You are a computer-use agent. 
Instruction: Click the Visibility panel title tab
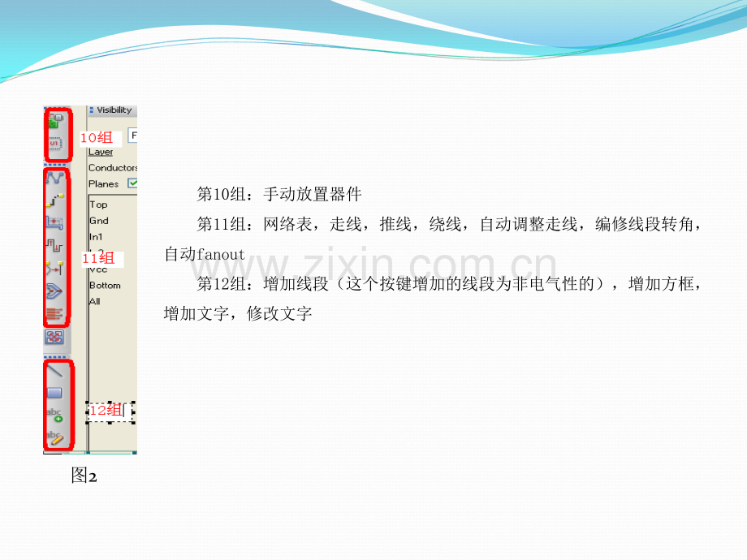(112, 110)
